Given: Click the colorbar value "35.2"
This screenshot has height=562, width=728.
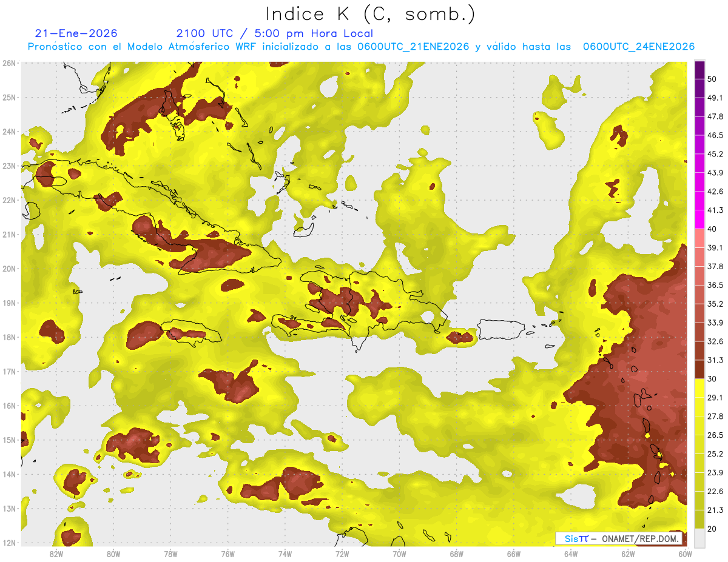Looking at the screenshot, I should coord(715,304).
